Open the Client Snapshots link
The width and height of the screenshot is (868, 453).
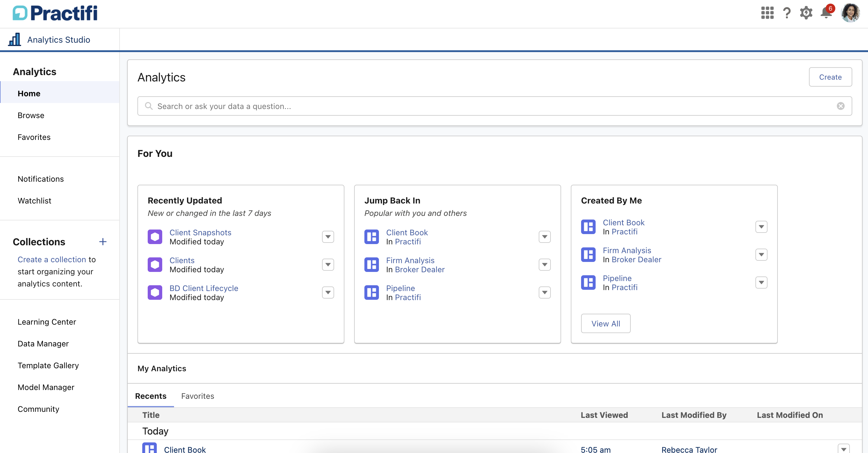(200, 233)
